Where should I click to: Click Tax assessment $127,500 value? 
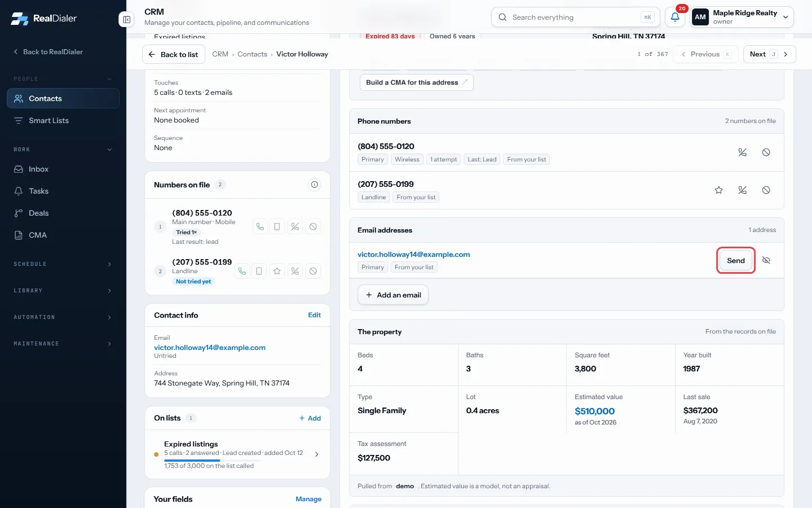click(374, 458)
